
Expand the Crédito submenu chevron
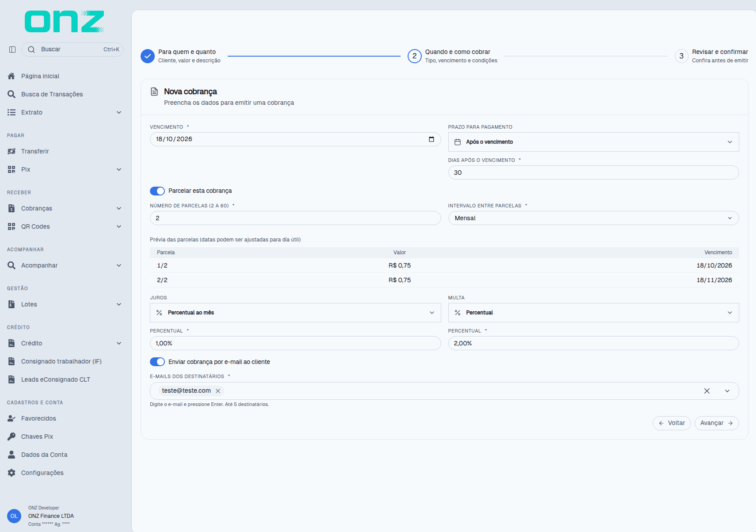[119, 343]
